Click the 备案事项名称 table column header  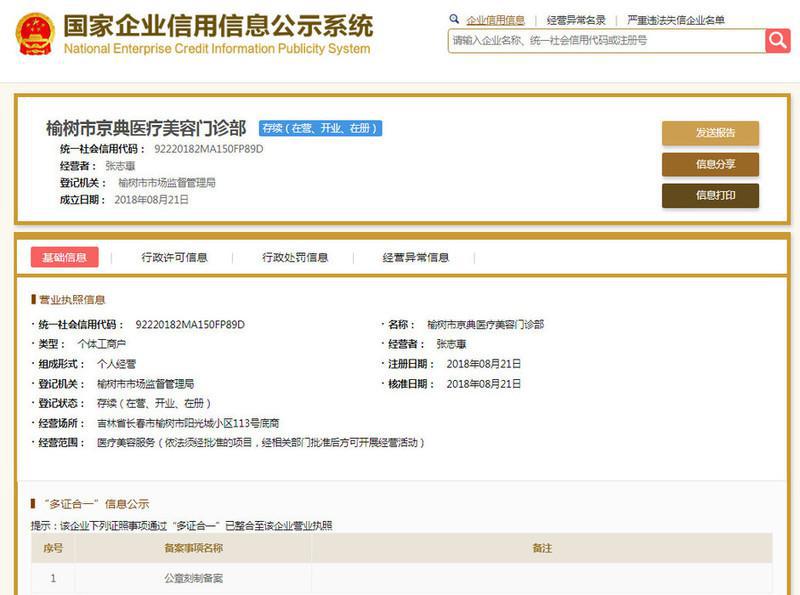tap(193, 548)
